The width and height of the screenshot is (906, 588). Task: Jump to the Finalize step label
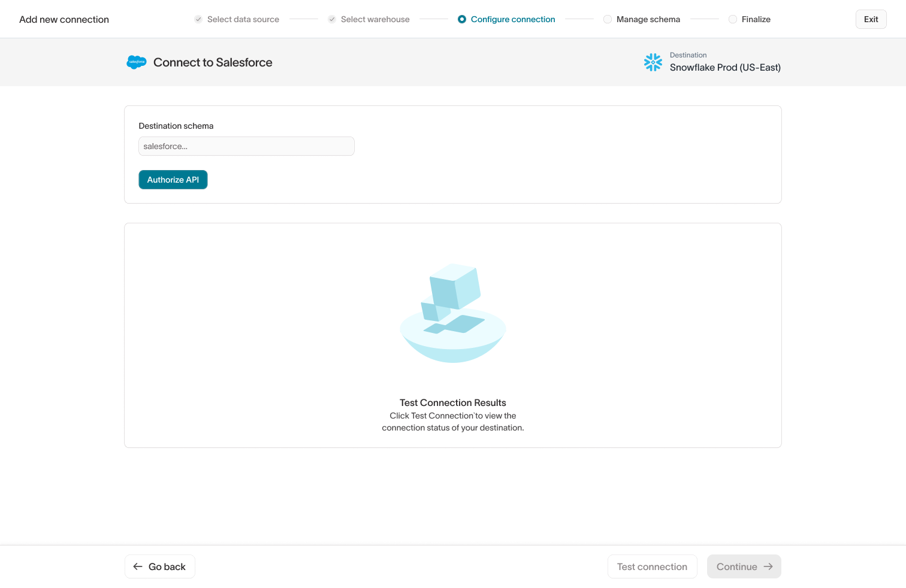pos(756,19)
